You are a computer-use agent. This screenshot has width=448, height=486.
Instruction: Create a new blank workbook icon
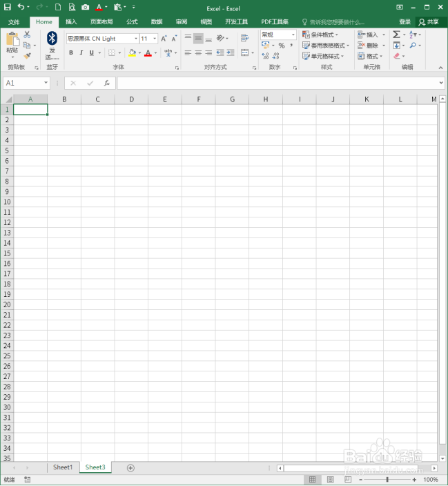point(58,7)
